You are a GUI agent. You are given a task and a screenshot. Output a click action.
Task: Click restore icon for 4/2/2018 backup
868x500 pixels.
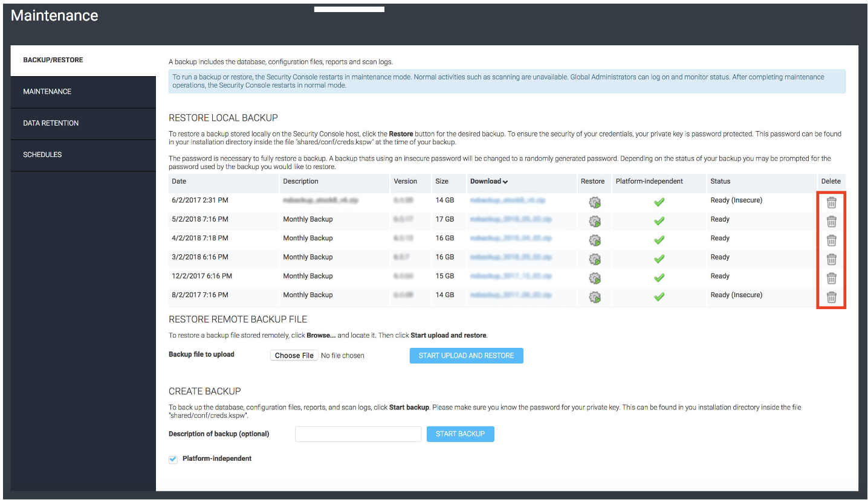[595, 240]
